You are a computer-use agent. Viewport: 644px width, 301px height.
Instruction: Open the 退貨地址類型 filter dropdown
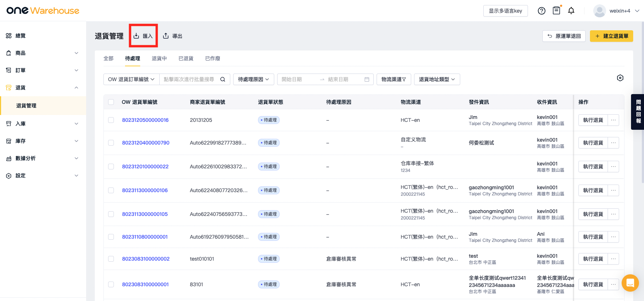pyautogui.click(x=437, y=79)
